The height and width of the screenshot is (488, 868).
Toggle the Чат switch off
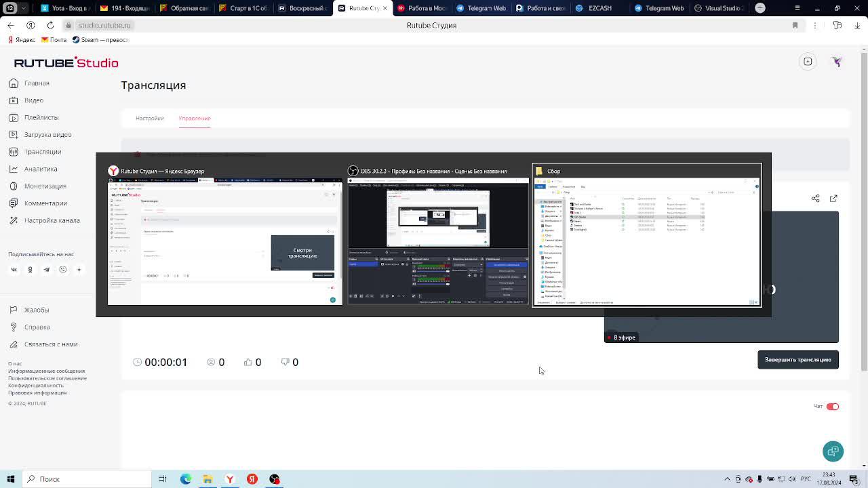[x=833, y=407]
